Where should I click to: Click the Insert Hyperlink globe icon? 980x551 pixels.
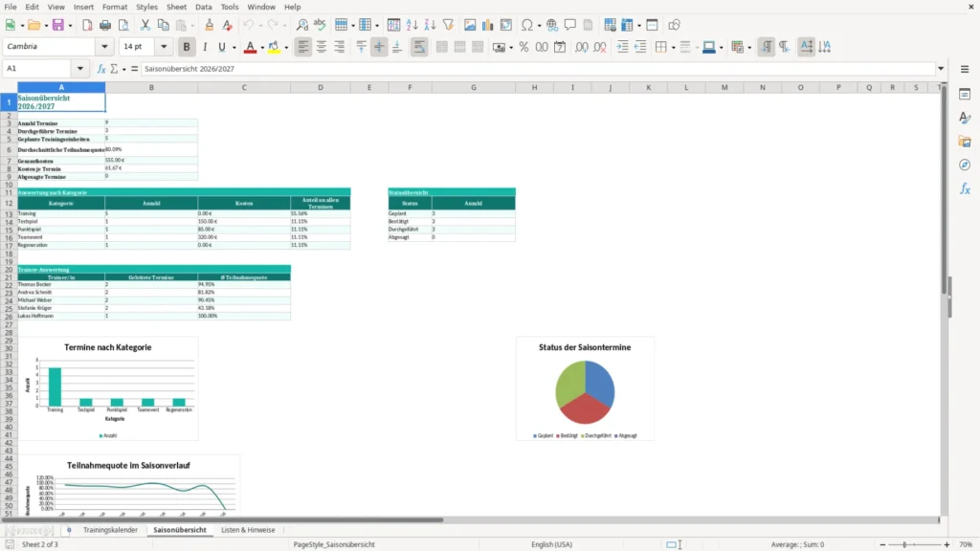pos(552,25)
